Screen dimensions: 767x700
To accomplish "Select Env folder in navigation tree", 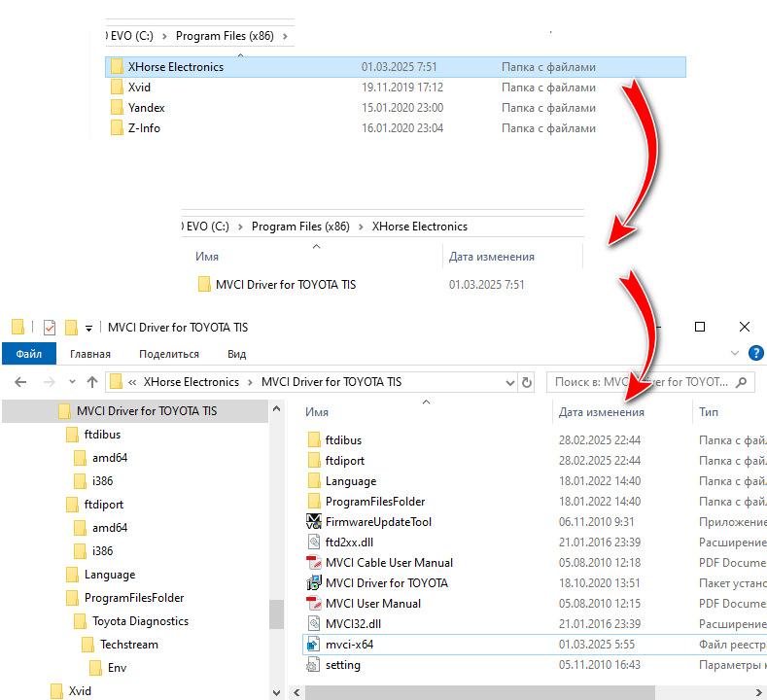I will (x=117, y=668).
